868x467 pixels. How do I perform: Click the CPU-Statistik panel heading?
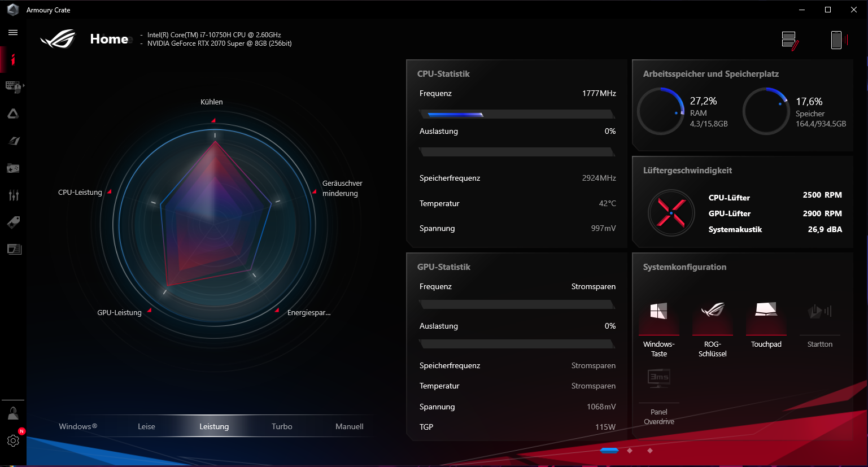pos(443,74)
